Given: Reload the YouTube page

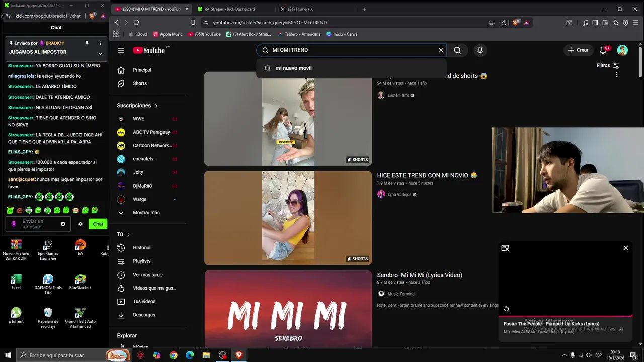Looking at the screenshot, I should 136,23.
